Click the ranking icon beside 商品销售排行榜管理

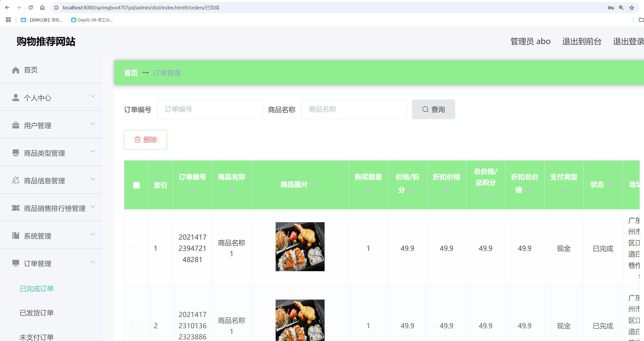[15, 208]
